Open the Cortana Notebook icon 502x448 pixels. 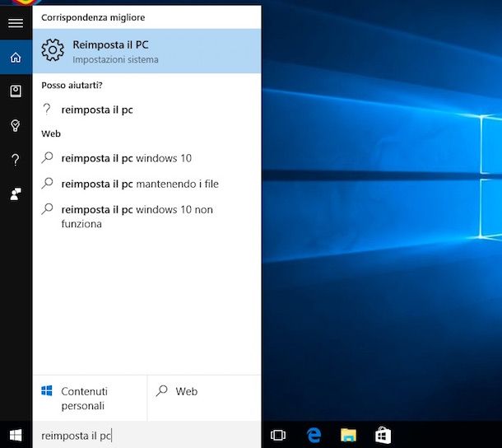[16, 91]
